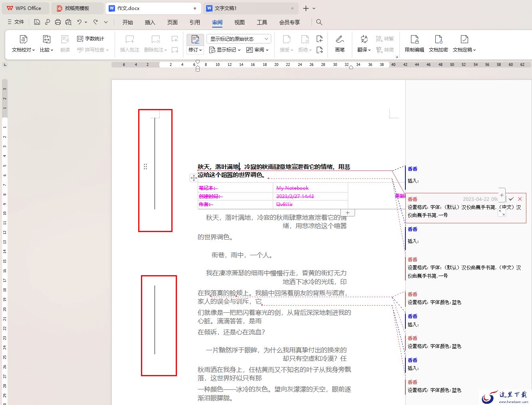Click the 文档加密 encrypt document icon

[x=439, y=39]
